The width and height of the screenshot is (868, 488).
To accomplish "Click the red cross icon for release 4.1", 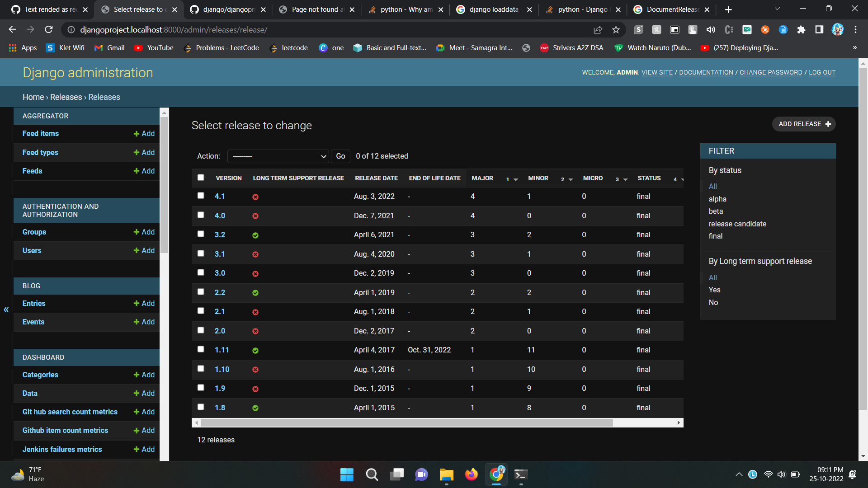I will [x=255, y=197].
